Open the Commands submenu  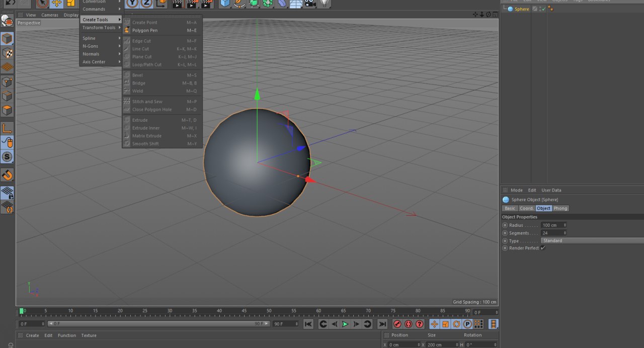(x=102, y=9)
